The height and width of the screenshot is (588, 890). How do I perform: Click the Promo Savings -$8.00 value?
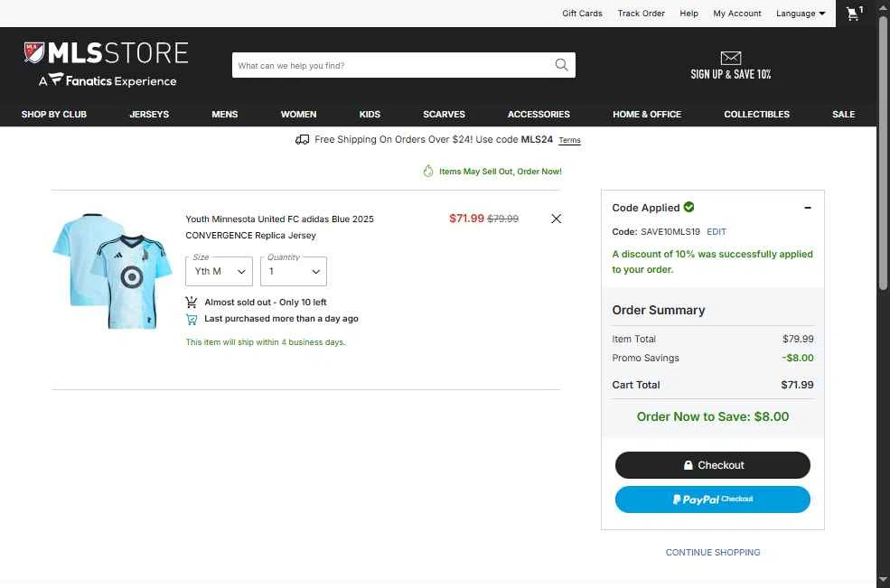tap(798, 359)
